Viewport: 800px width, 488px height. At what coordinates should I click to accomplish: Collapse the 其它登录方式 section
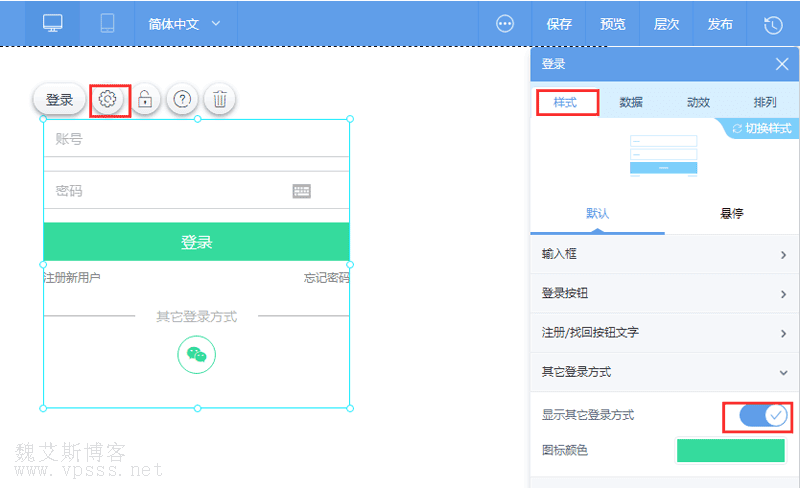pyautogui.click(x=664, y=372)
